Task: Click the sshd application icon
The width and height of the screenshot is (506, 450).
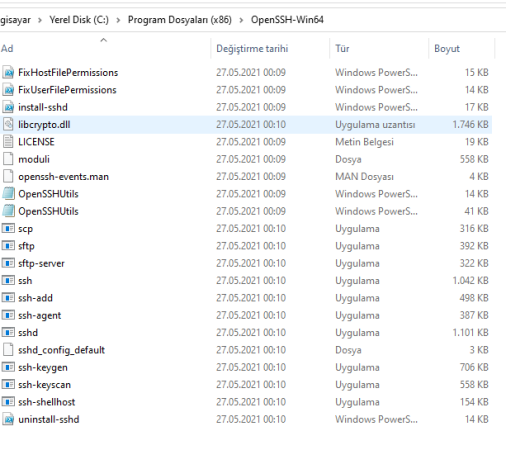Action: click(x=8, y=332)
